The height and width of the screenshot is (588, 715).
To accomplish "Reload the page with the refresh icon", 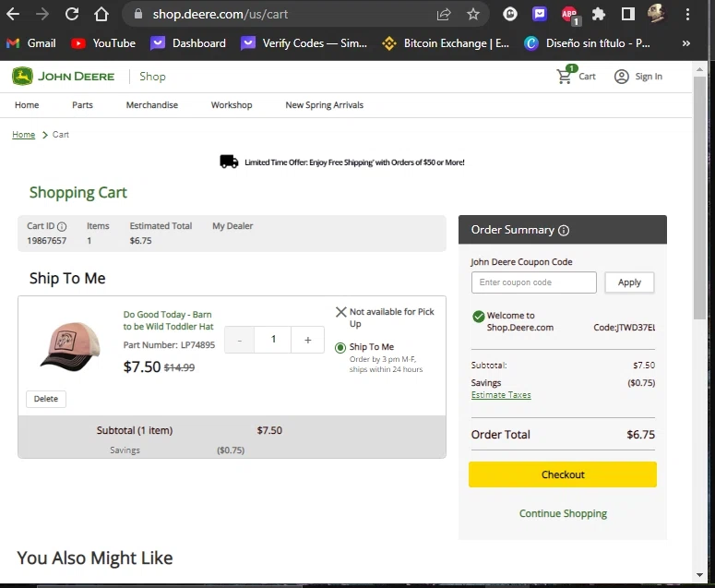I will [x=72, y=14].
